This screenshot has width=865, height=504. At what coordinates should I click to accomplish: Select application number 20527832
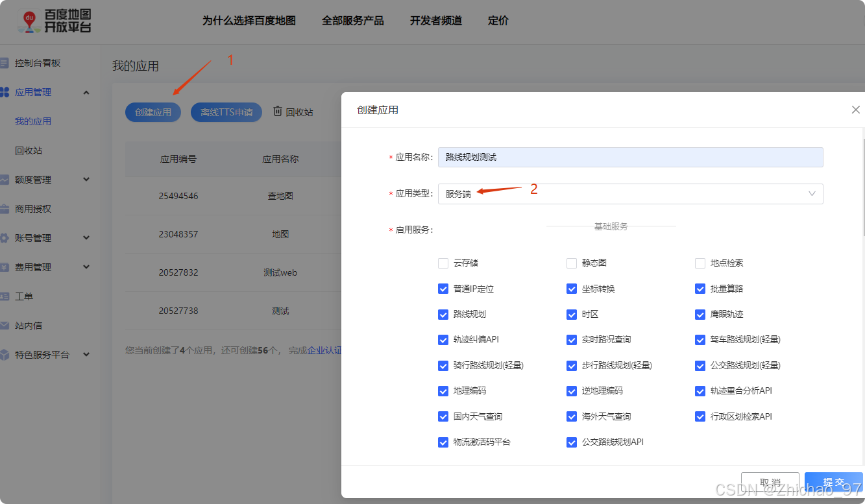click(178, 272)
